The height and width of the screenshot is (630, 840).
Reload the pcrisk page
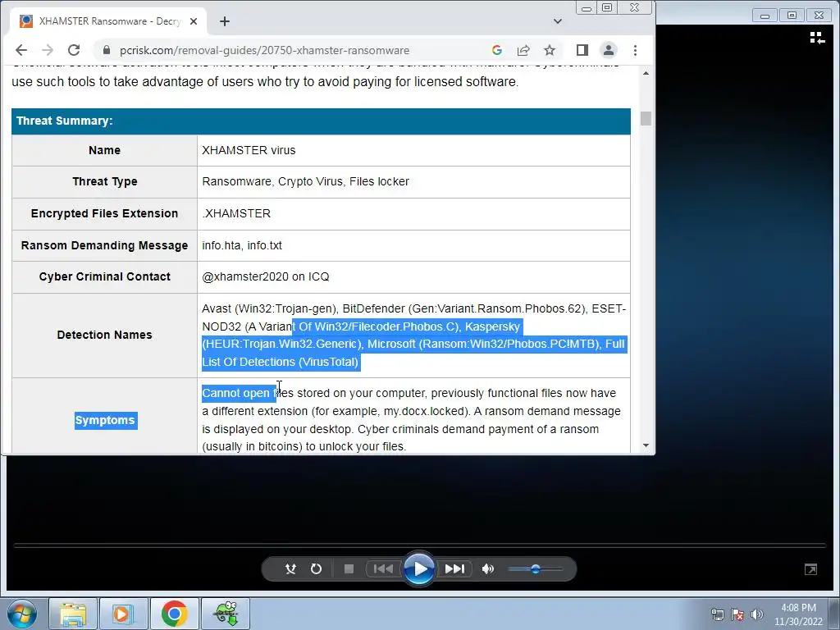74,50
